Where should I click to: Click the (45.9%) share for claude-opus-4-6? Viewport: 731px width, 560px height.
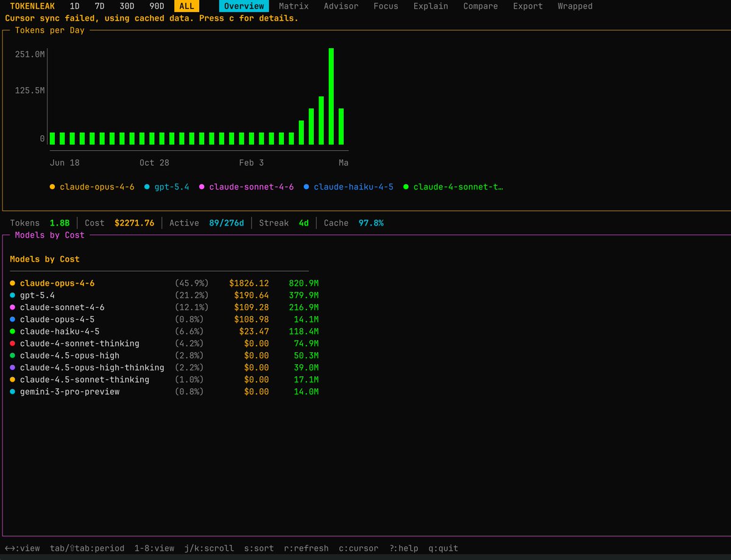pos(192,283)
